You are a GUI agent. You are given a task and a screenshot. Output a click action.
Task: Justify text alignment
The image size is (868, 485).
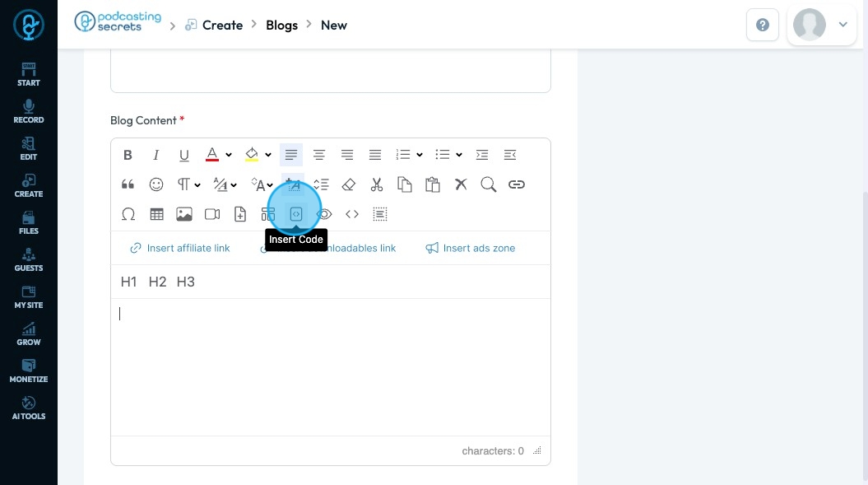[375, 155]
